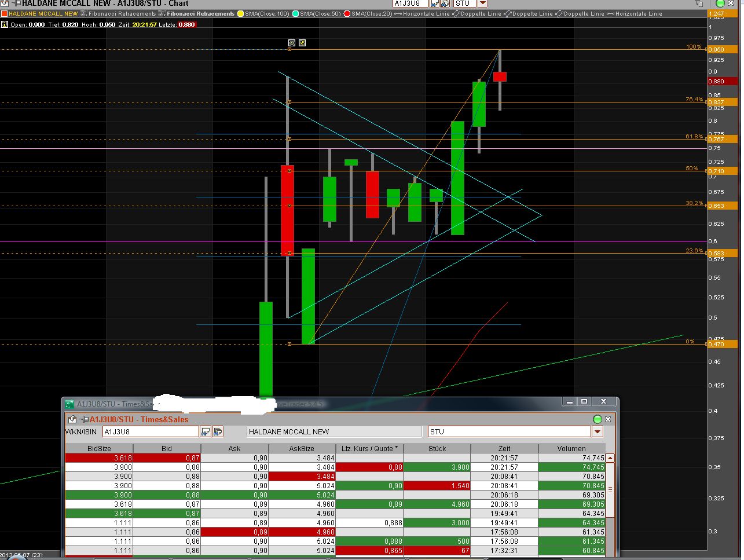This screenshot has height=560, width=744.
Task: Click the Bid column header
Action: click(167, 448)
